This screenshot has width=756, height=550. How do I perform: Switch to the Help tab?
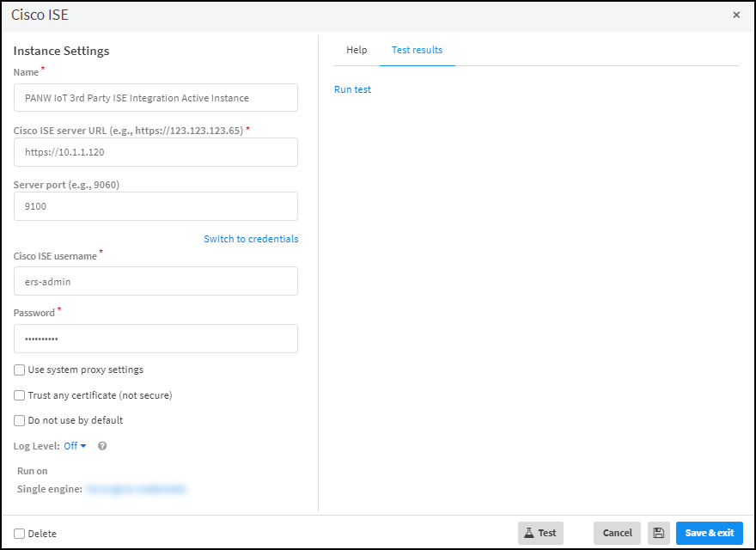pos(357,50)
